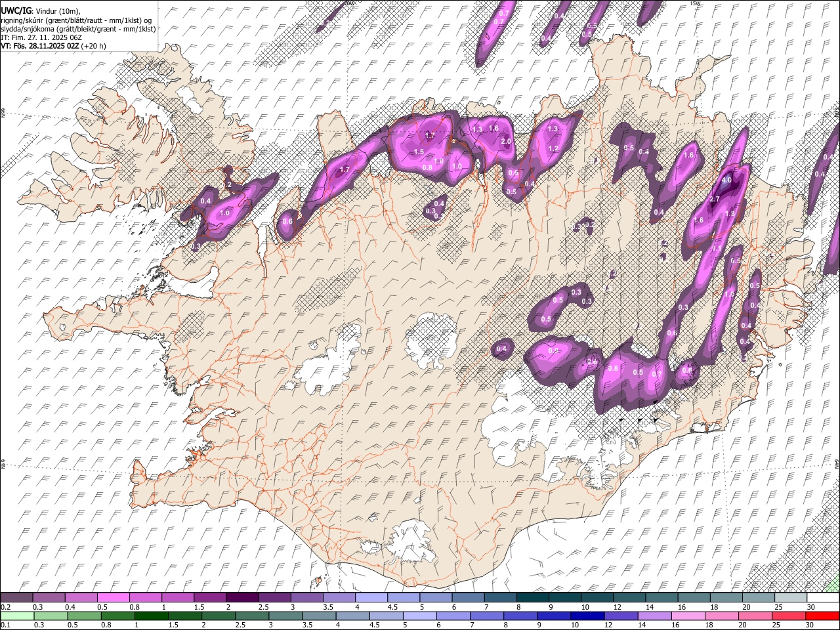
Task: Click the '(+20 h)' forecast offset text
Action: coord(94,46)
